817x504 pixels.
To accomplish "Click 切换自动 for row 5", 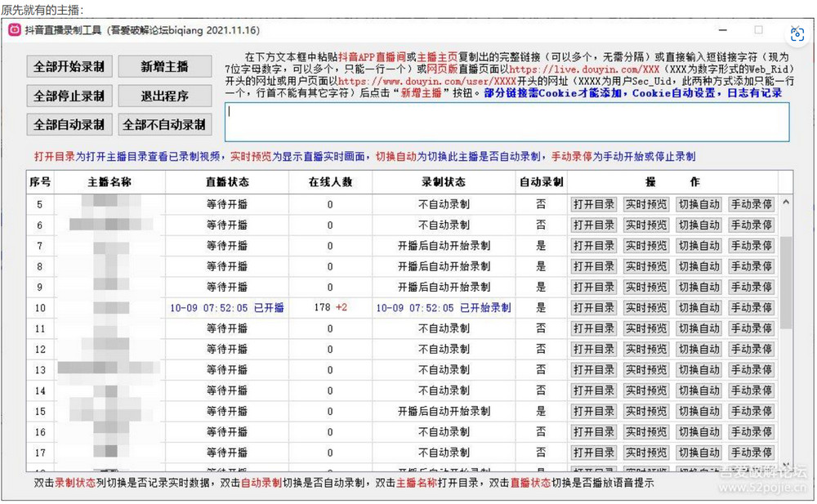I will [699, 204].
